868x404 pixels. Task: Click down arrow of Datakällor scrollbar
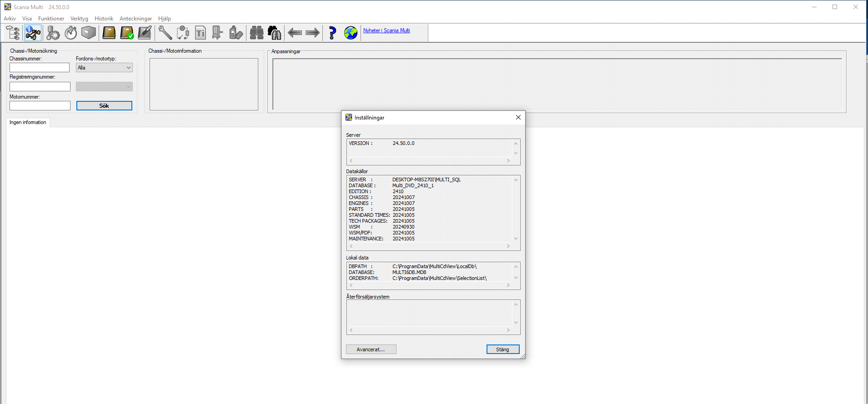coord(516,239)
